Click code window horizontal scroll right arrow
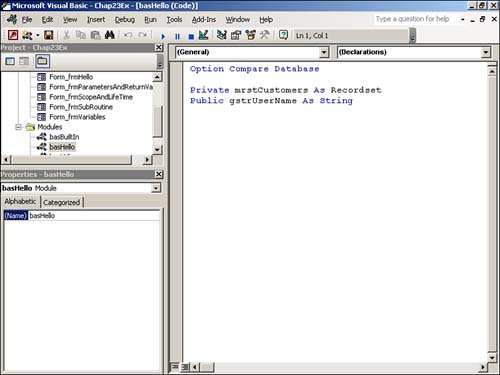The image size is (500, 375). [x=482, y=367]
